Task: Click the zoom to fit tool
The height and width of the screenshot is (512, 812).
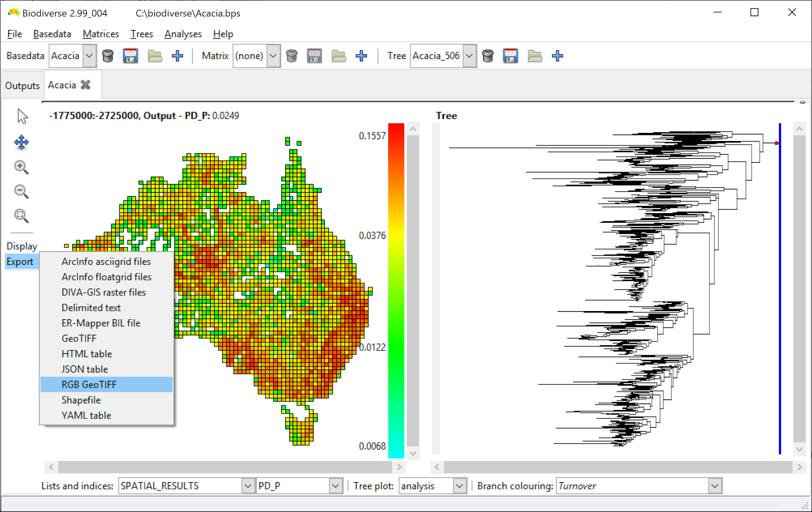Action: point(21,215)
